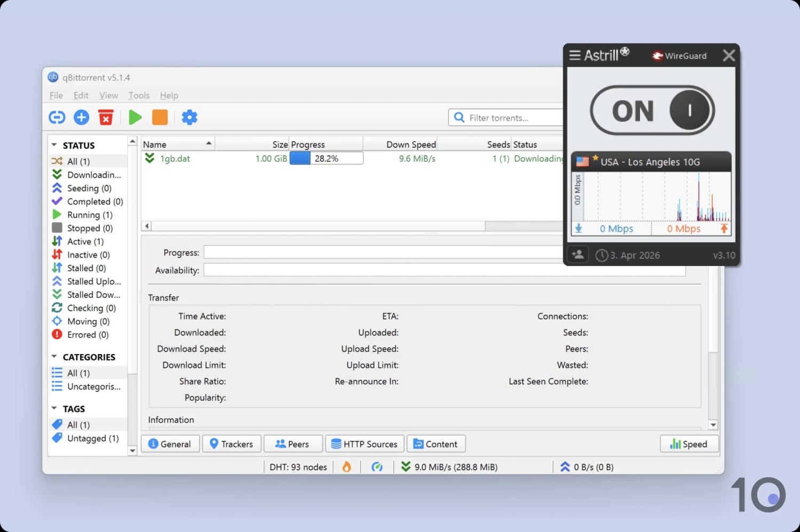Toggle alternative speed limits via status bar arrows

[405, 466]
